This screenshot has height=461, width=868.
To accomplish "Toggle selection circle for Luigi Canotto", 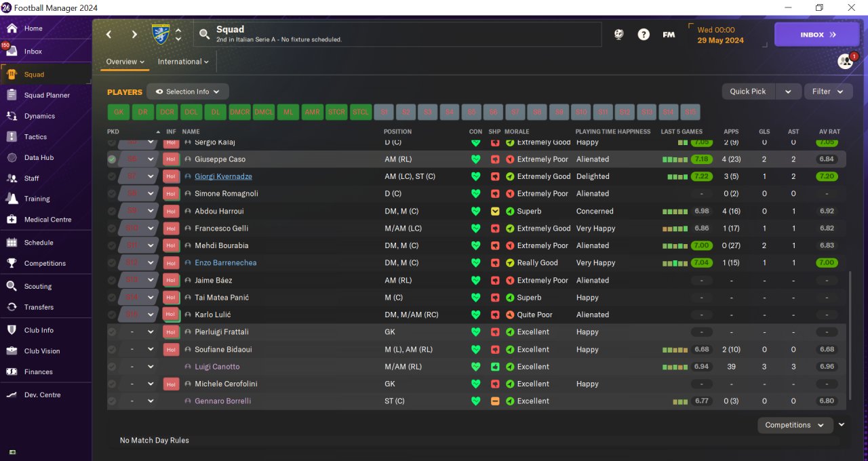I will pyautogui.click(x=112, y=367).
